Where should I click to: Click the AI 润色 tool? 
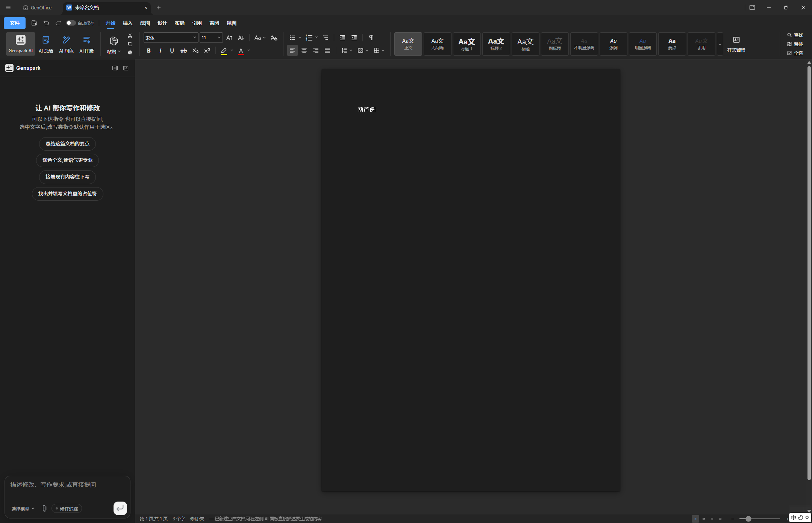pyautogui.click(x=66, y=44)
